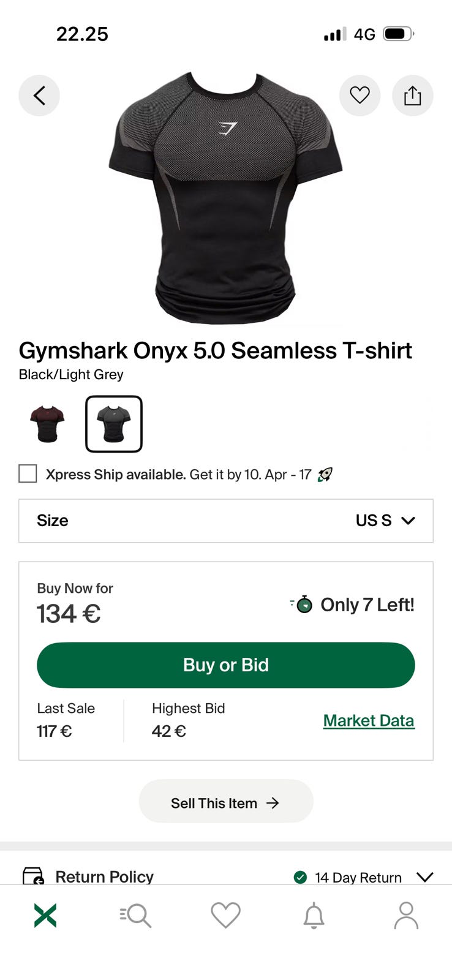Open the share sheet icon
The image size is (452, 980).
412,96
